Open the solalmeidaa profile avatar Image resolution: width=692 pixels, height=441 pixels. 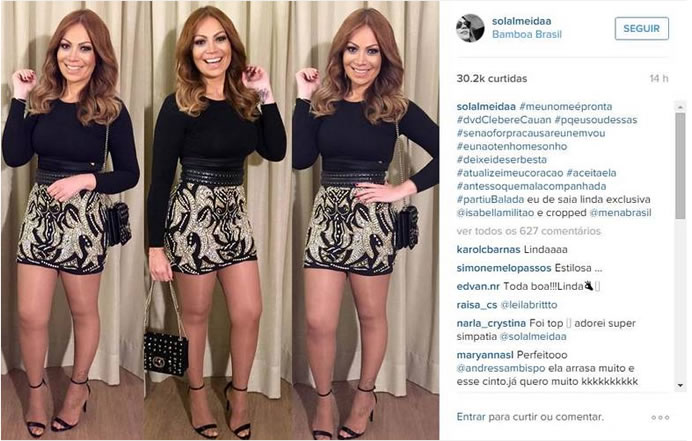[x=470, y=28]
